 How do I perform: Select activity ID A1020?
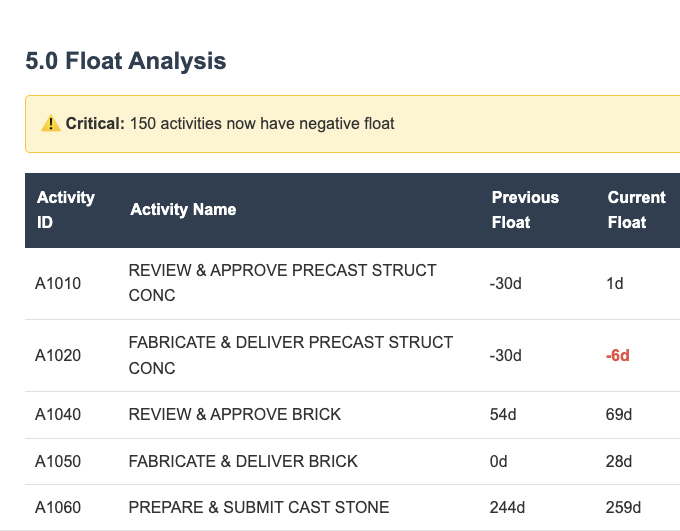tap(58, 355)
